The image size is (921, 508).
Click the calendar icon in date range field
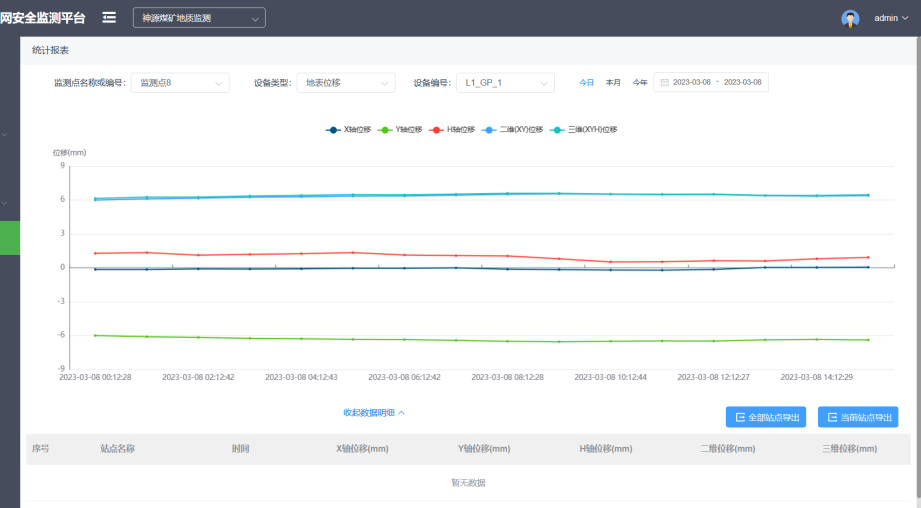click(664, 82)
